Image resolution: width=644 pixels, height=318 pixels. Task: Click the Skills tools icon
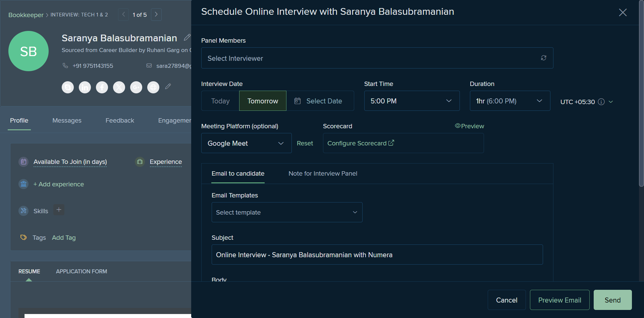pyautogui.click(x=23, y=211)
